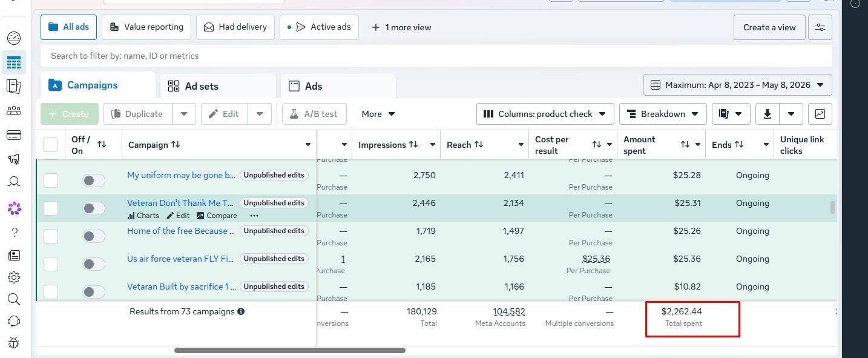The width and height of the screenshot is (868, 358).
Task: Open the date range Maximum dropdown
Action: (738, 85)
